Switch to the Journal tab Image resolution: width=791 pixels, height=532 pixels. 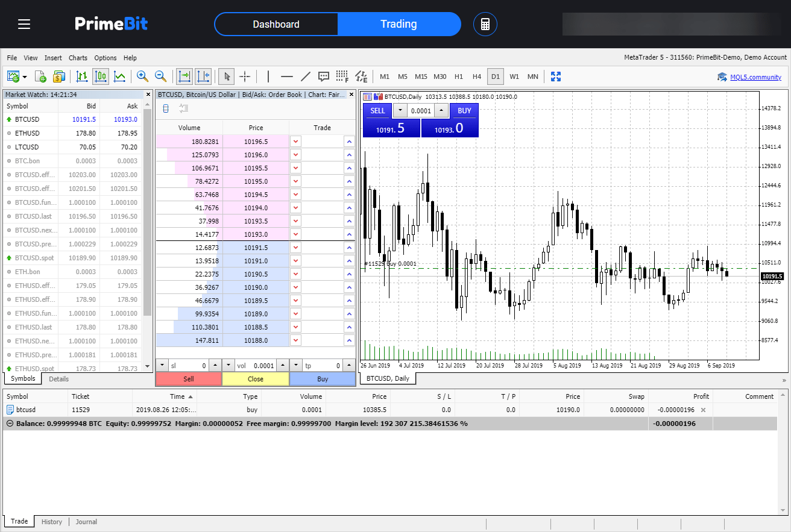coord(86,522)
